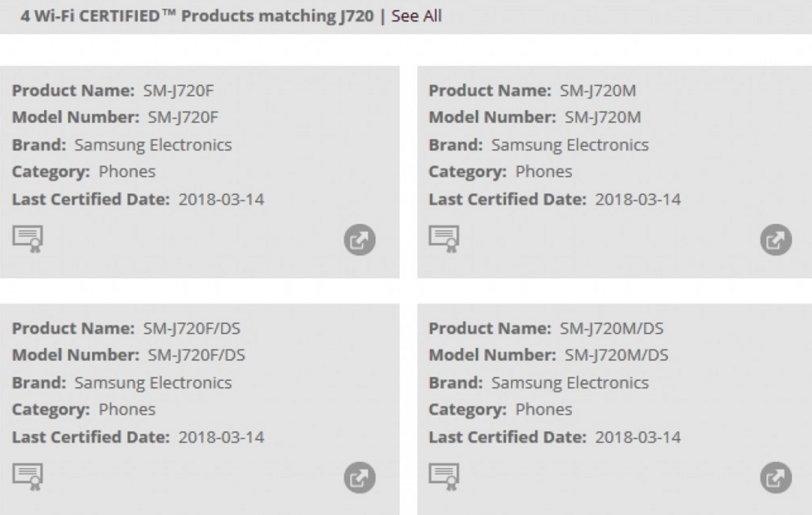Viewport: 812px width, 515px height.
Task: Click the SM-J720M/DS model number value
Action: pos(616,355)
